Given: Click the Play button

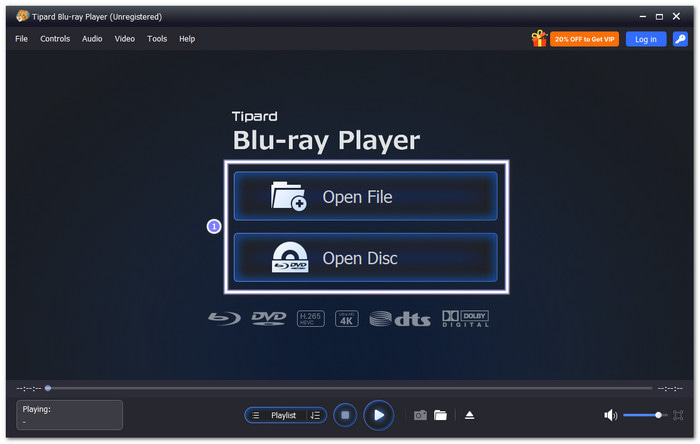Looking at the screenshot, I should [x=378, y=415].
